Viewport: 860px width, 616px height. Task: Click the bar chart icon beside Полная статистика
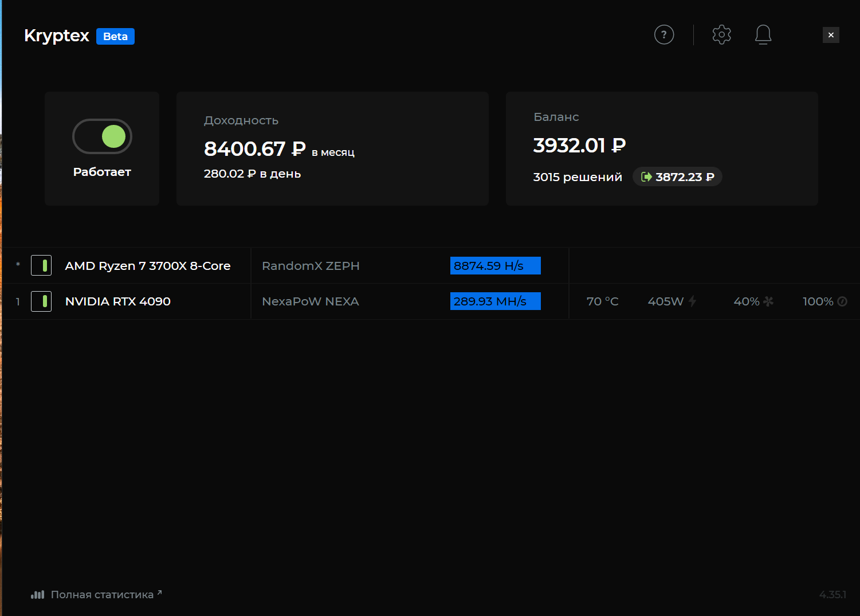click(x=37, y=595)
